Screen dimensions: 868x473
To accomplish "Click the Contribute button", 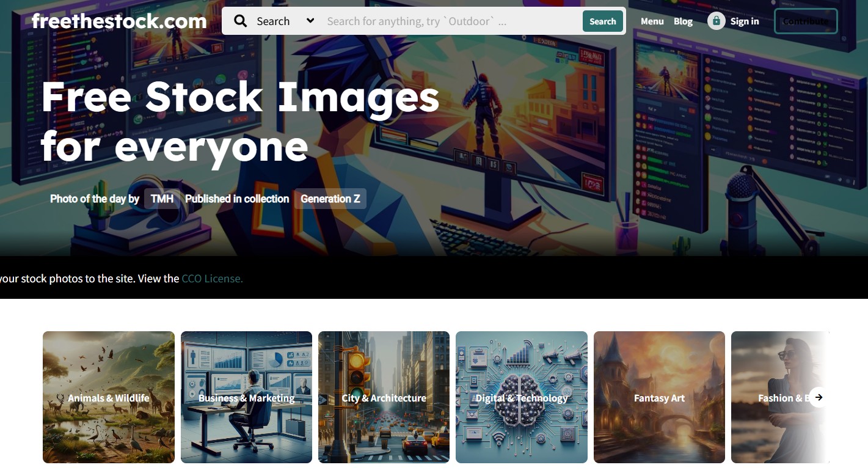I will [805, 21].
